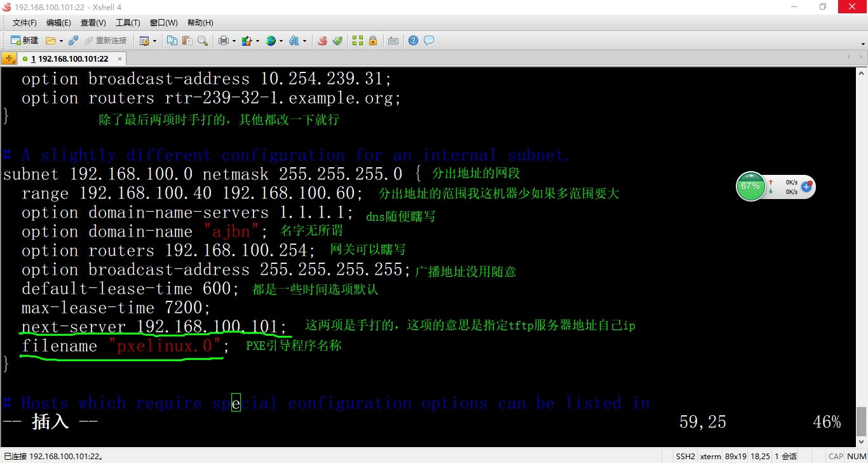Click the '-- 插入 --' mode indicator
The image size is (868, 463).
pos(50,421)
